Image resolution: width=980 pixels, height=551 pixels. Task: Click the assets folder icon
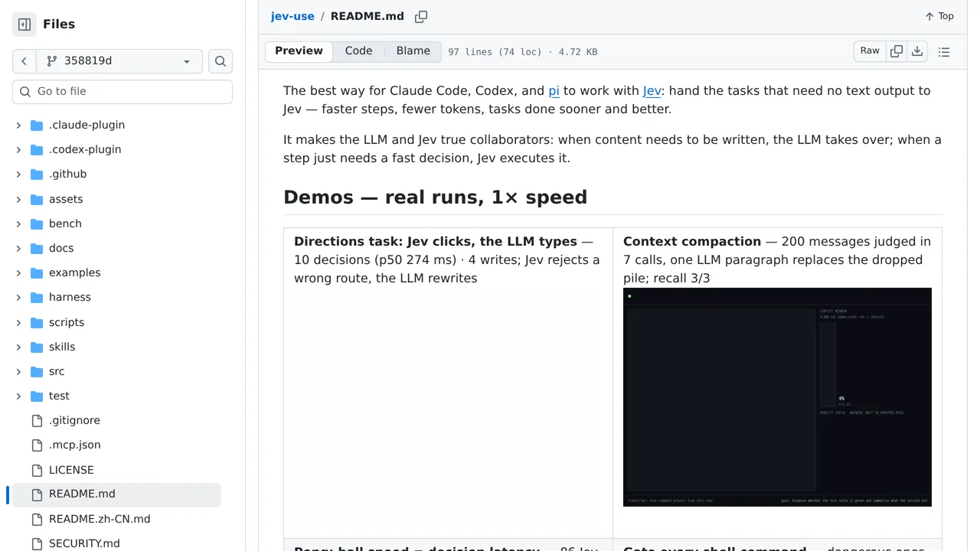[x=37, y=199]
